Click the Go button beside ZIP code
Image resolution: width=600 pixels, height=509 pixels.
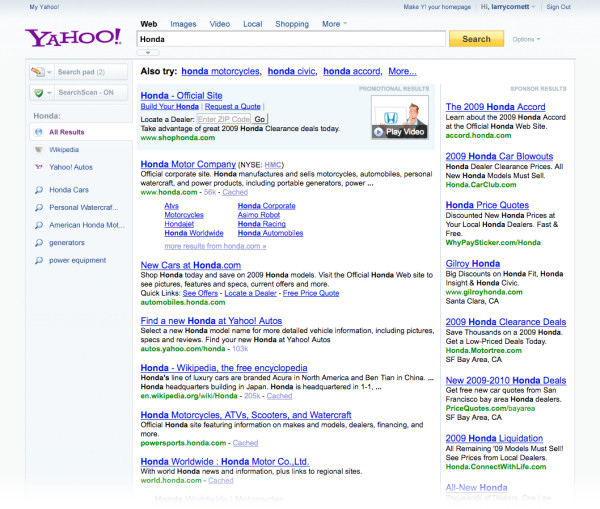coord(260,119)
